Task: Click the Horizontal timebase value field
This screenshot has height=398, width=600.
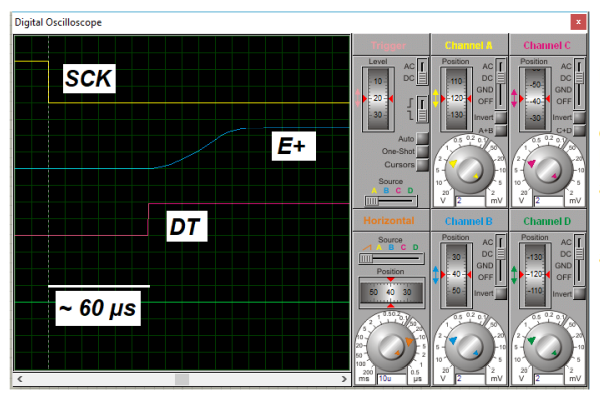Action: tap(392, 378)
